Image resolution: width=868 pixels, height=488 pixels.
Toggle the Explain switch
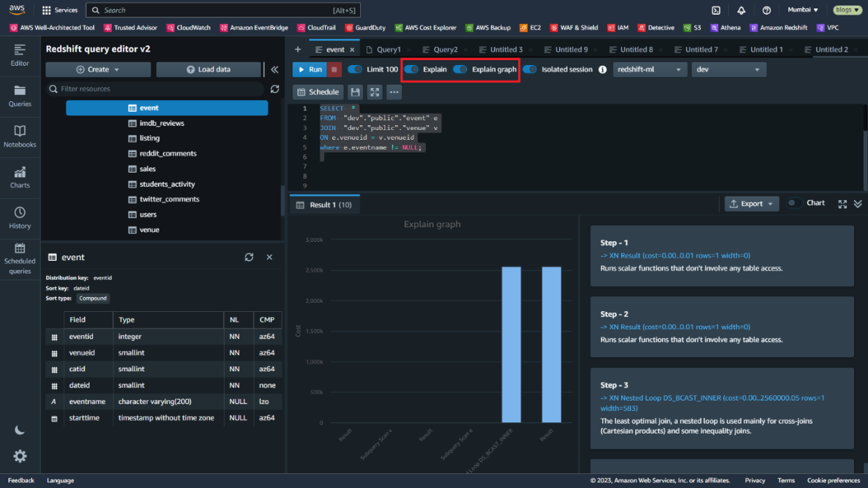tap(411, 69)
